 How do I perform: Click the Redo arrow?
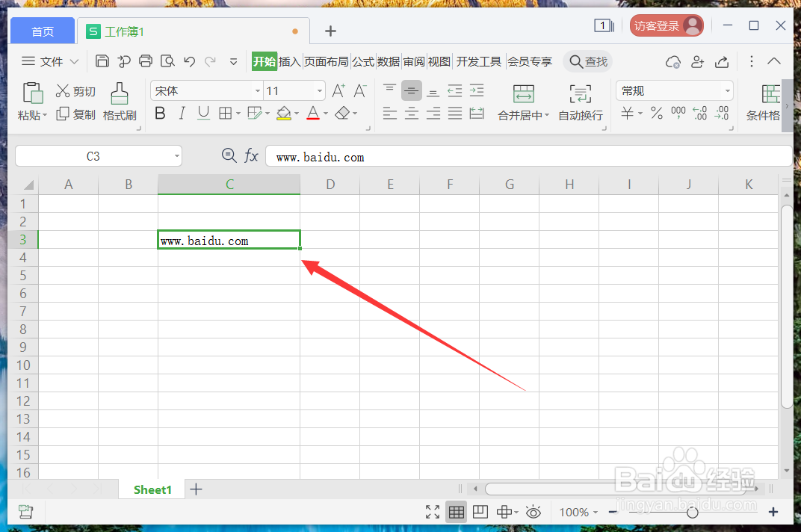coord(210,61)
